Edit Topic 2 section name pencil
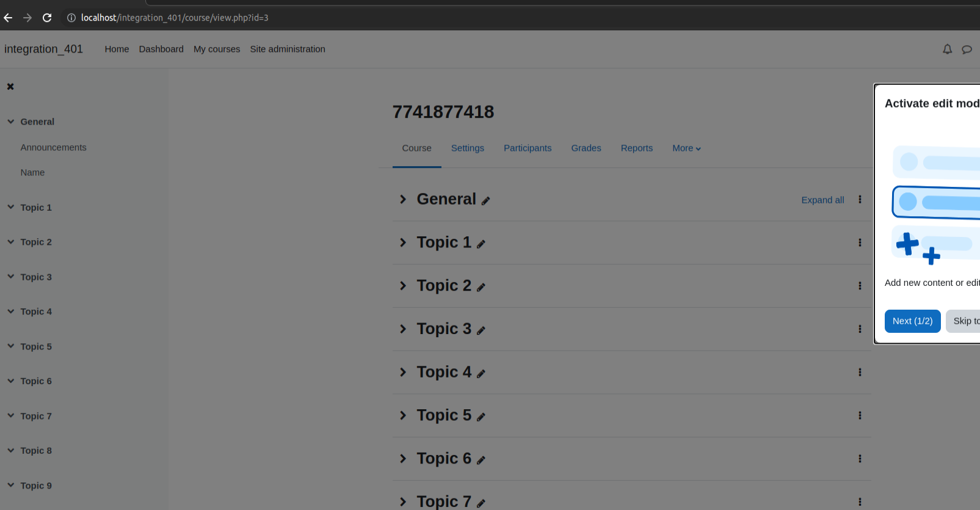Image resolution: width=980 pixels, height=510 pixels. (481, 287)
